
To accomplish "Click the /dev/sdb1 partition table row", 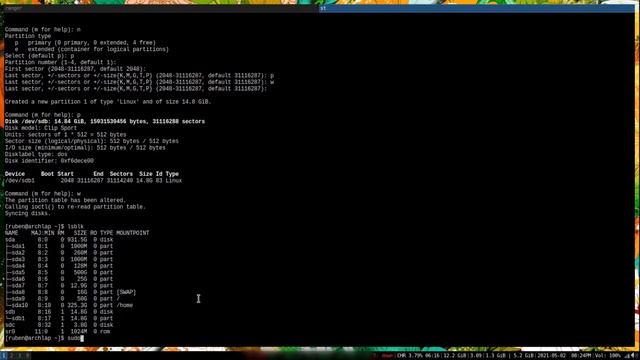I will (x=93, y=180).
